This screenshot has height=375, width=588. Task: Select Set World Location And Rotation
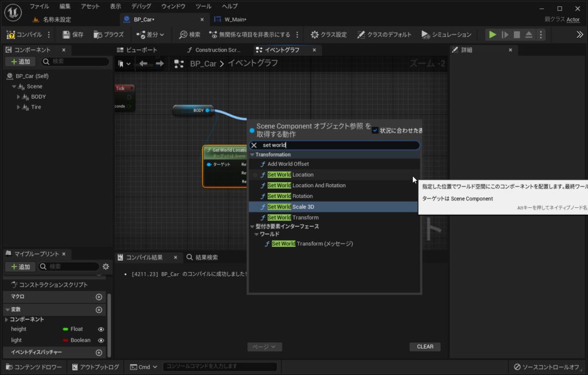point(307,185)
